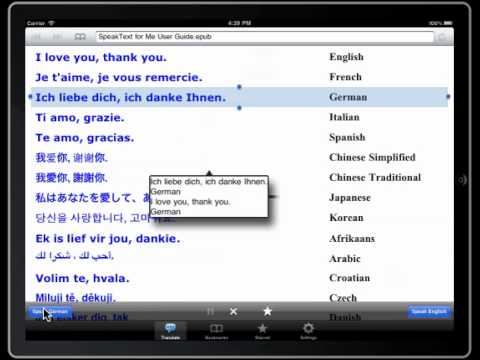Click the Croatian language label
Image resolution: width=480 pixels, height=360 pixels.
[350, 278]
